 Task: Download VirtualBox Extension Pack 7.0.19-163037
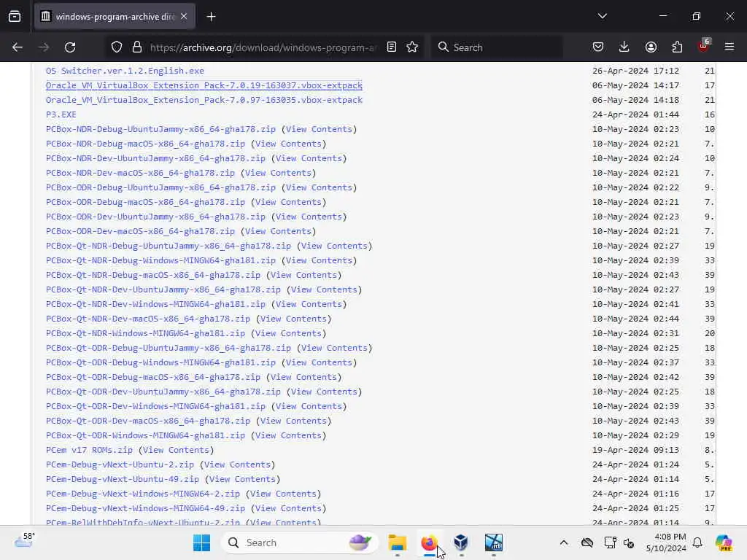[204, 85]
